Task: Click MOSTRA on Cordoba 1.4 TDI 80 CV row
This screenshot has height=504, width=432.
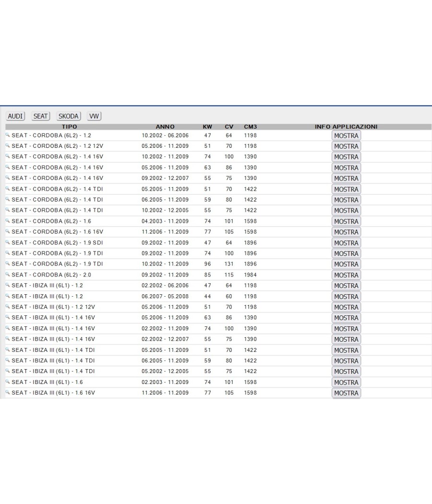Action: [346, 200]
